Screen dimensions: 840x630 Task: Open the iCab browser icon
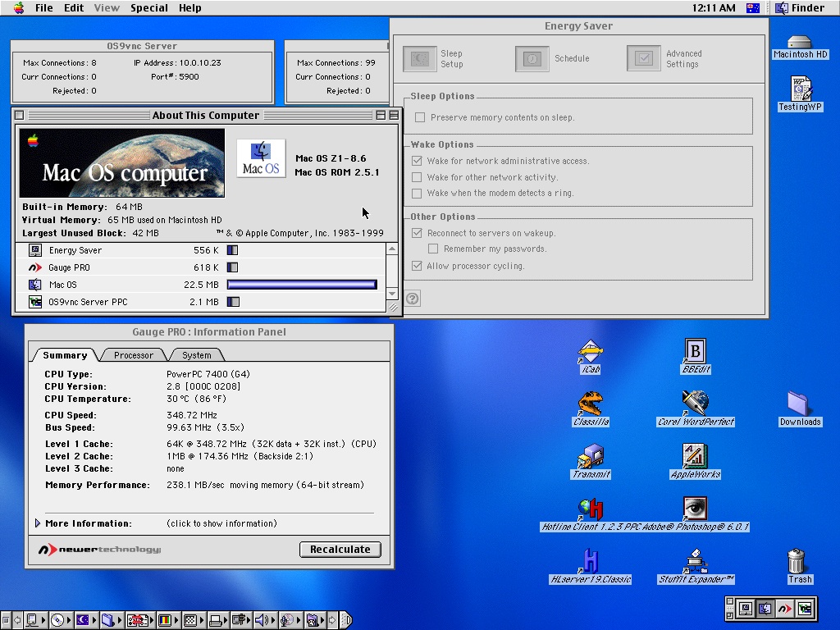point(590,352)
